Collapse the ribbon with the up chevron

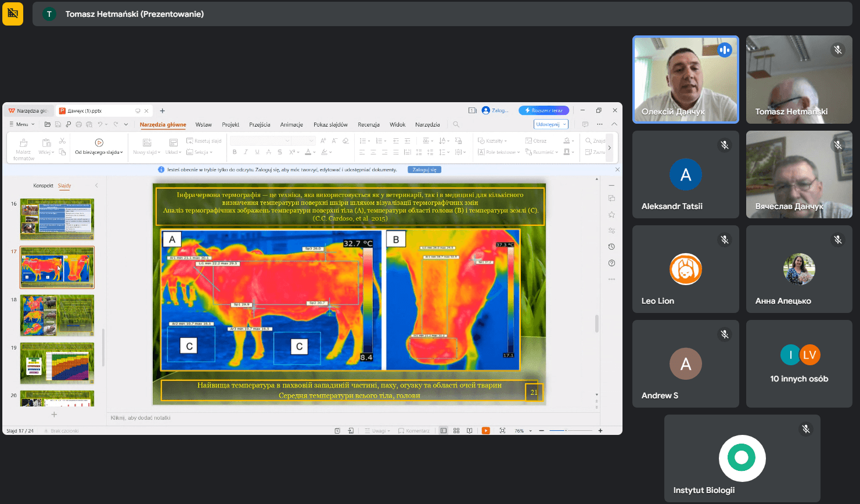pos(614,124)
